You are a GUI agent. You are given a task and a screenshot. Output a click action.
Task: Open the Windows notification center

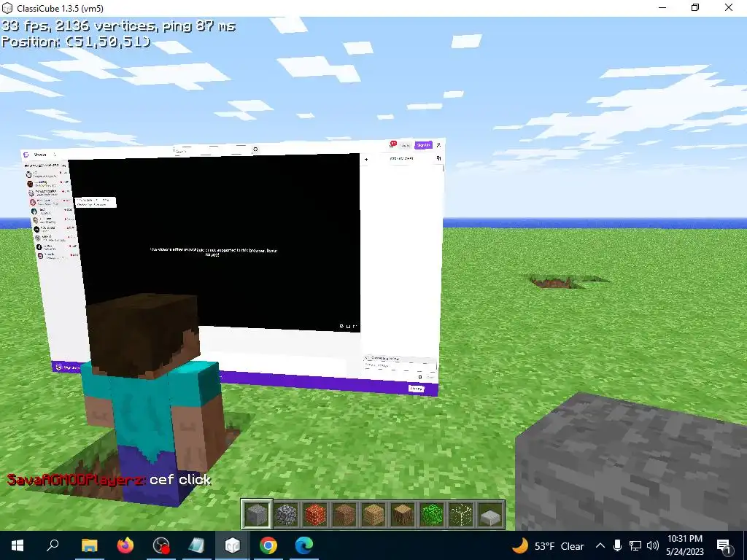click(x=724, y=545)
